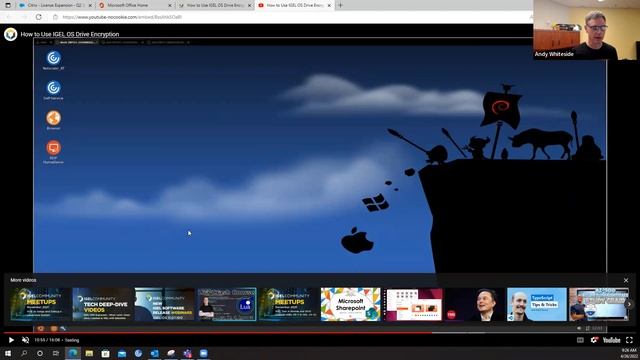
Task: Open the Browser desktop icon in video
Action: 53,120
